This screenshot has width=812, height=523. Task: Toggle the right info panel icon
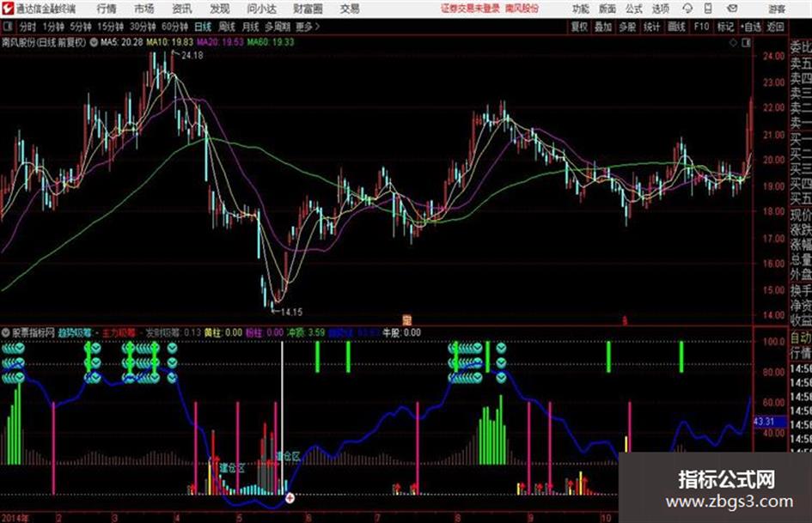746,43
